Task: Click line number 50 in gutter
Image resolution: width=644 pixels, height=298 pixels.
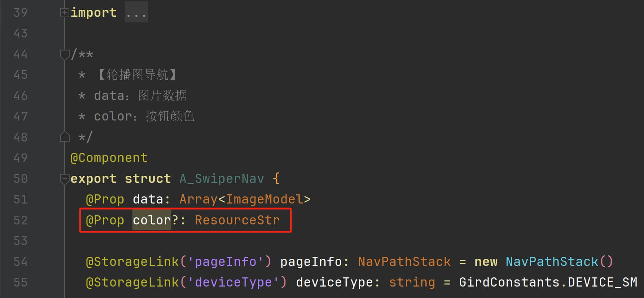Action: coord(20,179)
